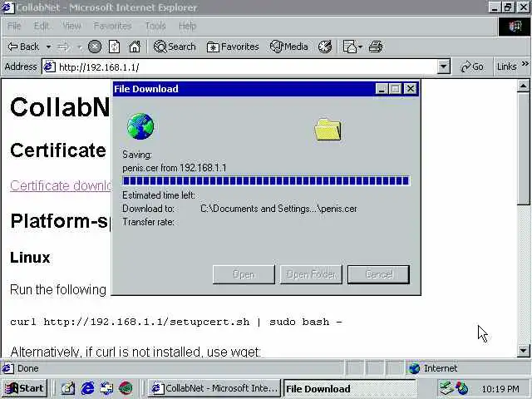Click the globe icon in File Download
The height and width of the screenshot is (399, 532).
point(140,126)
